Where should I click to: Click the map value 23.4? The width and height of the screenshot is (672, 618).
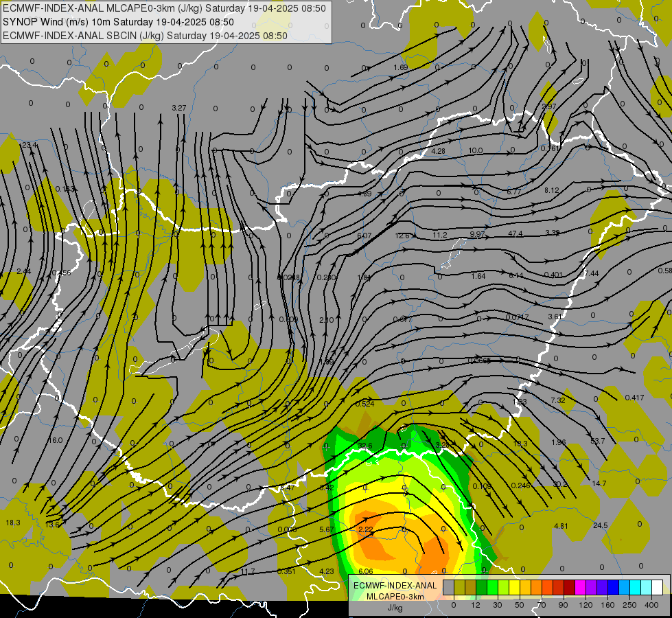[30, 146]
